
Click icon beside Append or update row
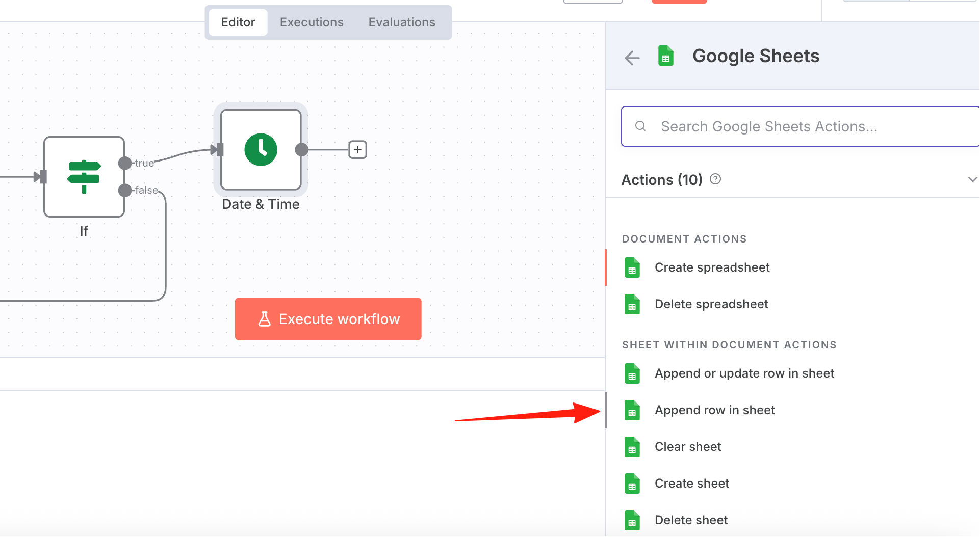(x=632, y=373)
